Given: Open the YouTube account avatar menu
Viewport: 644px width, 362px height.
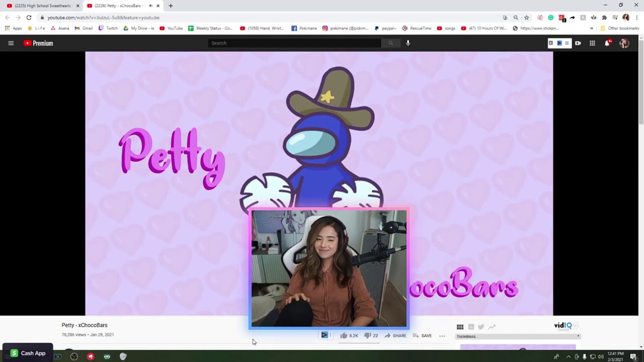Looking at the screenshot, I should [624, 43].
